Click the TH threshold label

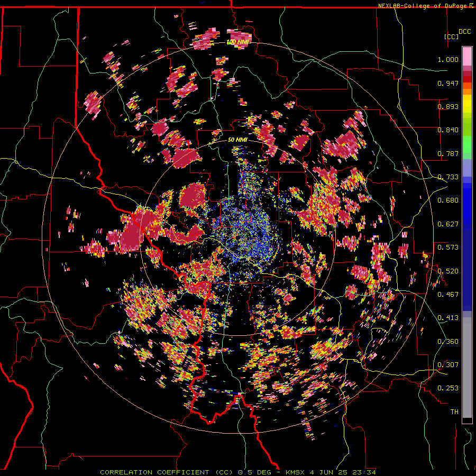(454, 412)
